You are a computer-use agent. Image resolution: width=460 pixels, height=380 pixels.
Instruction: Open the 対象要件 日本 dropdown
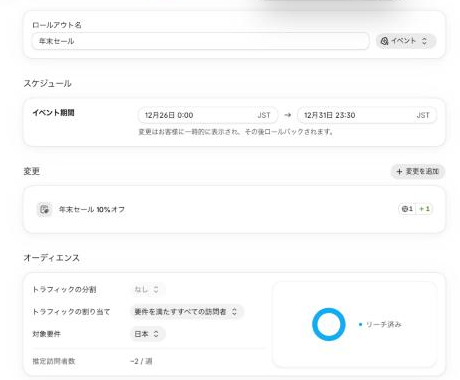click(147, 334)
